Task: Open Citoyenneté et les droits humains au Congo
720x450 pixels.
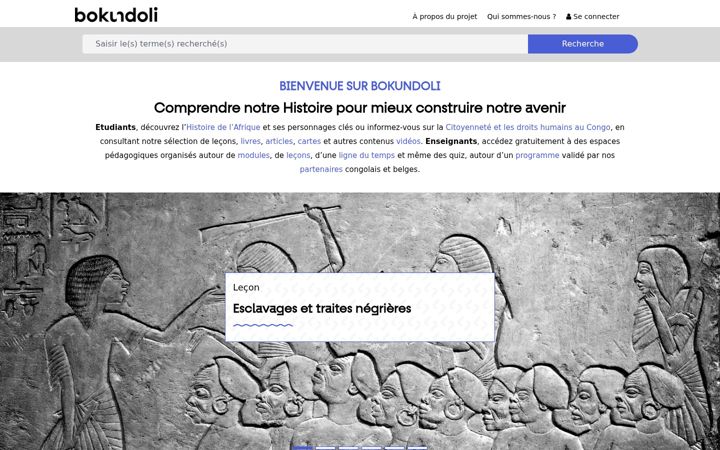Action: (x=528, y=127)
